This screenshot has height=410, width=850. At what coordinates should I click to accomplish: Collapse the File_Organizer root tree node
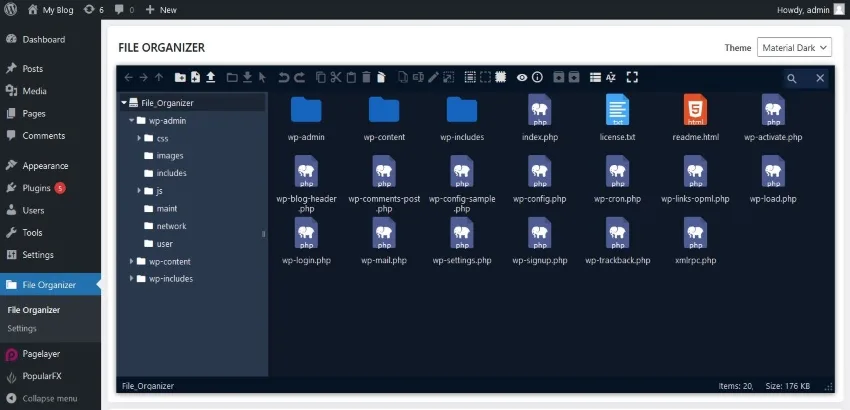coord(124,102)
